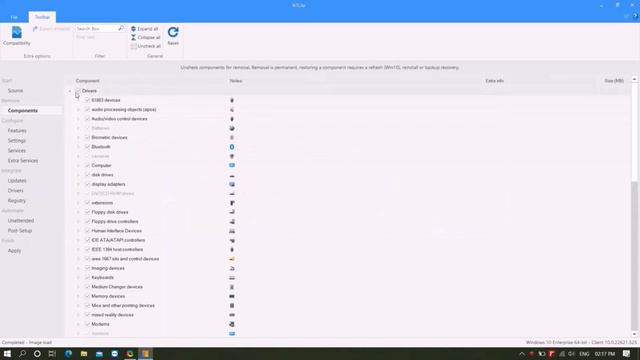Uncheck audio processing objects (apos) checkbox
This screenshot has width=640, height=360.
click(87, 109)
